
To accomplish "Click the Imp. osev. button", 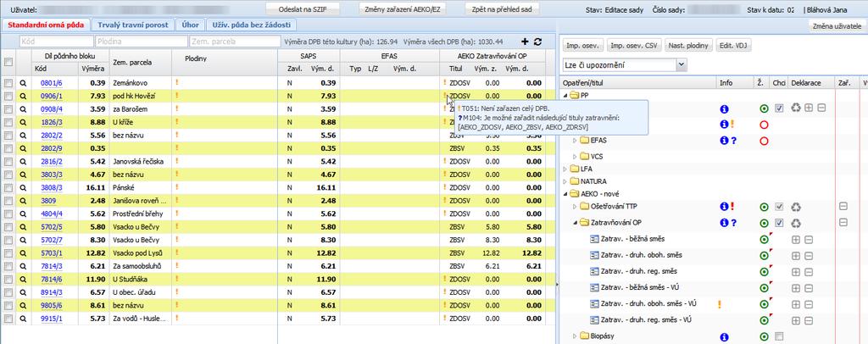I will (583, 47).
